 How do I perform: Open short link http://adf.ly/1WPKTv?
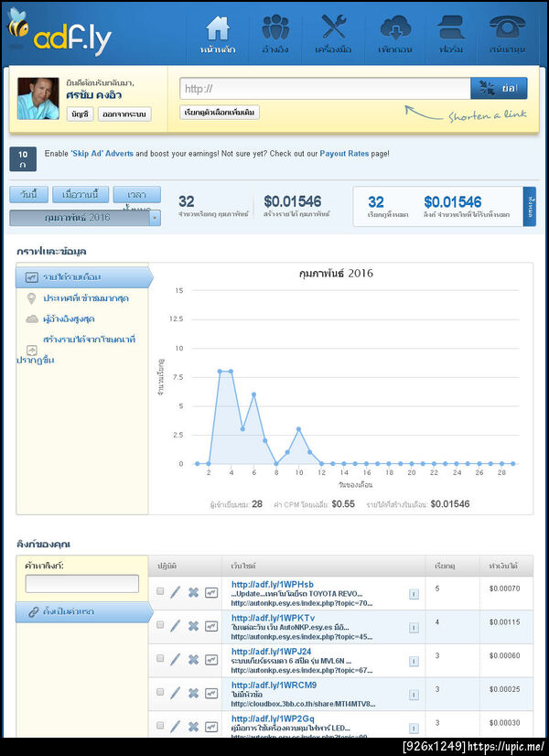[274, 618]
